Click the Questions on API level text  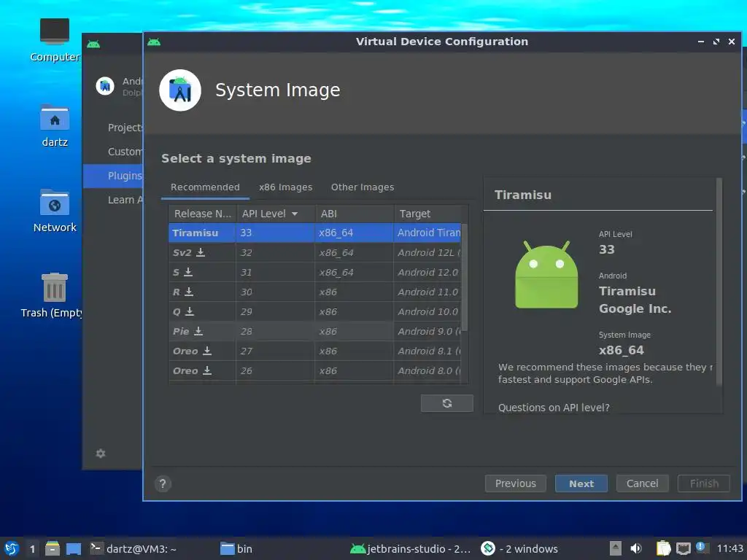[x=554, y=408]
